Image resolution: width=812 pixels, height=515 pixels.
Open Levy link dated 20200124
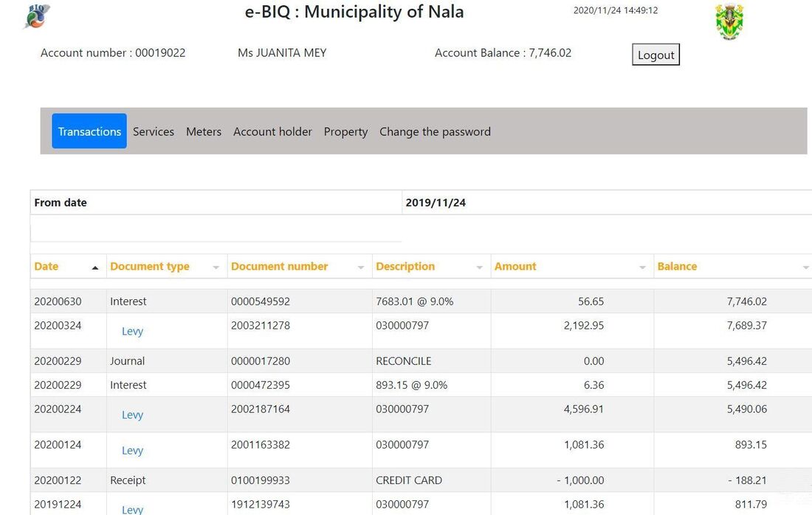click(x=132, y=451)
